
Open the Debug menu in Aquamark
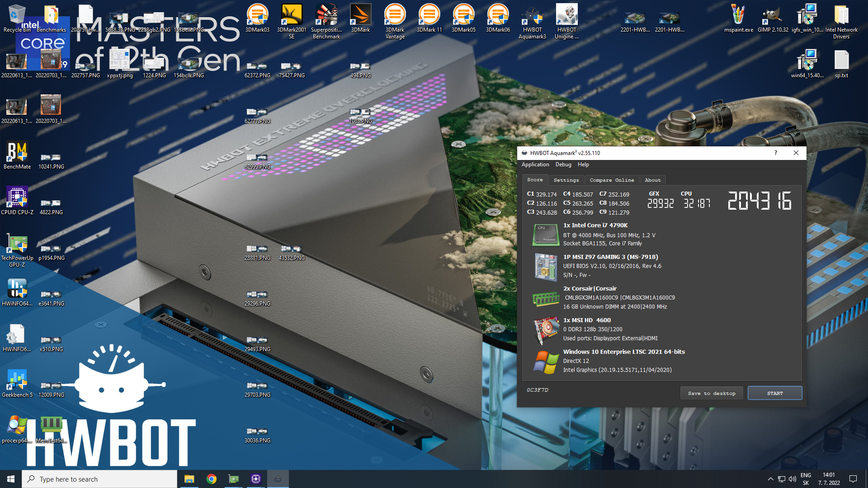pyautogui.click(x=563, y=164)
